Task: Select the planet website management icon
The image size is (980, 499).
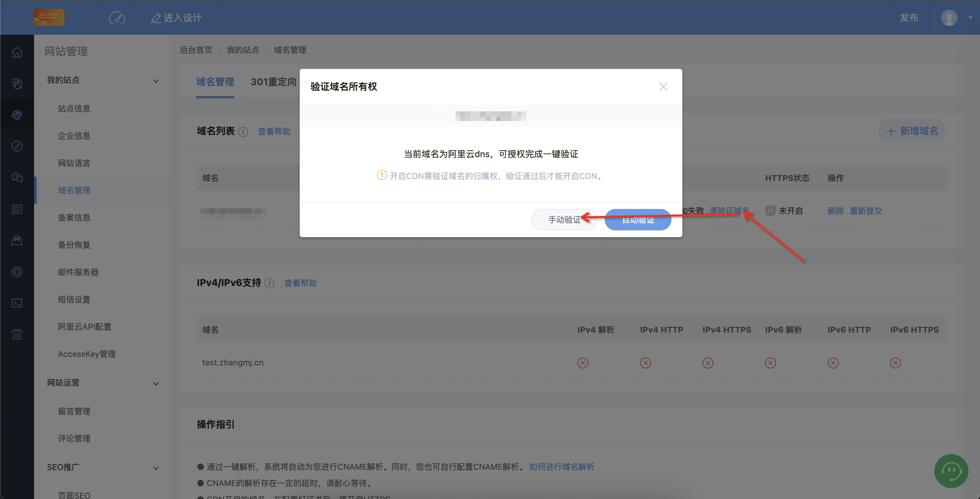Action: click(17, 115)
